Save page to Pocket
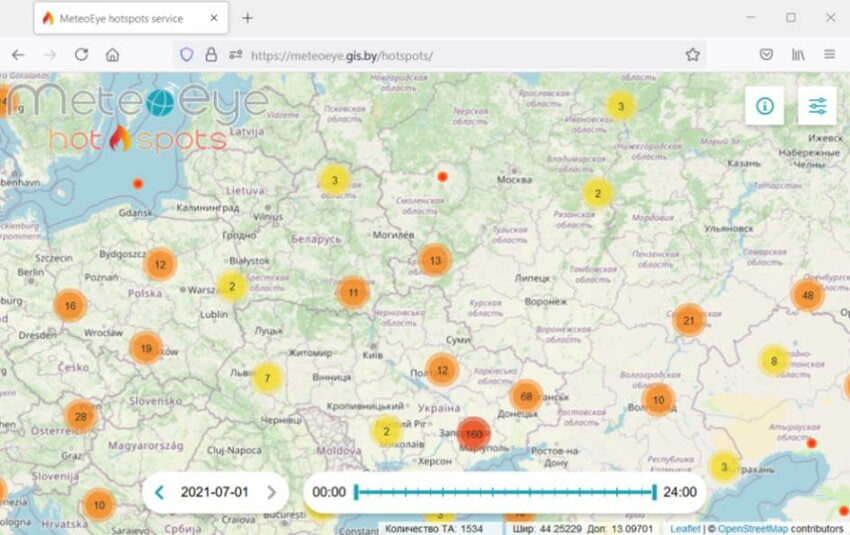The width and height of the screenshot is (850, 535). coord(766,55)
